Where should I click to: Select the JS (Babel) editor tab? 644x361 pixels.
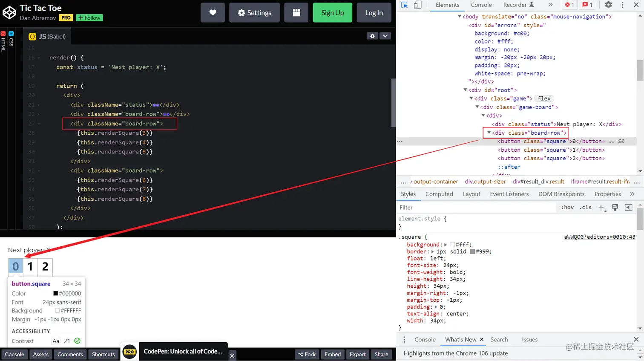[x=47, y=37]
